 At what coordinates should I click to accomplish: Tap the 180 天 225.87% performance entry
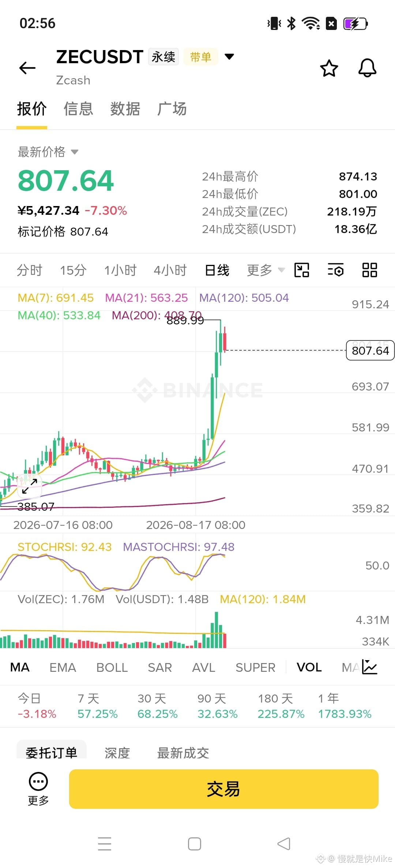point(281,706)
